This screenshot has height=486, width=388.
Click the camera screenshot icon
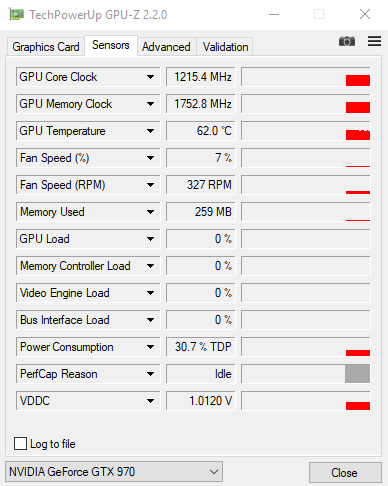[x=347, y=41]
